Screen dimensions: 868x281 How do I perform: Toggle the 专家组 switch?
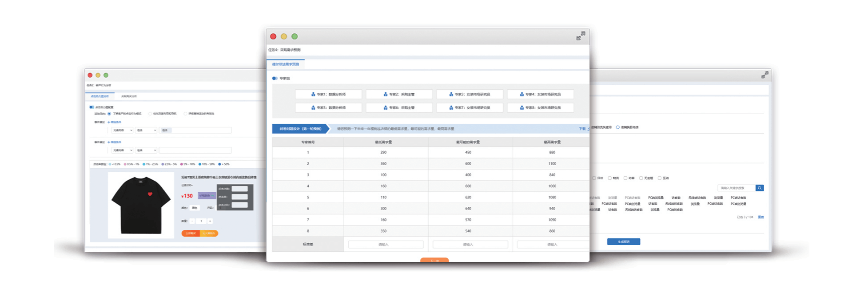pos(275,79)
